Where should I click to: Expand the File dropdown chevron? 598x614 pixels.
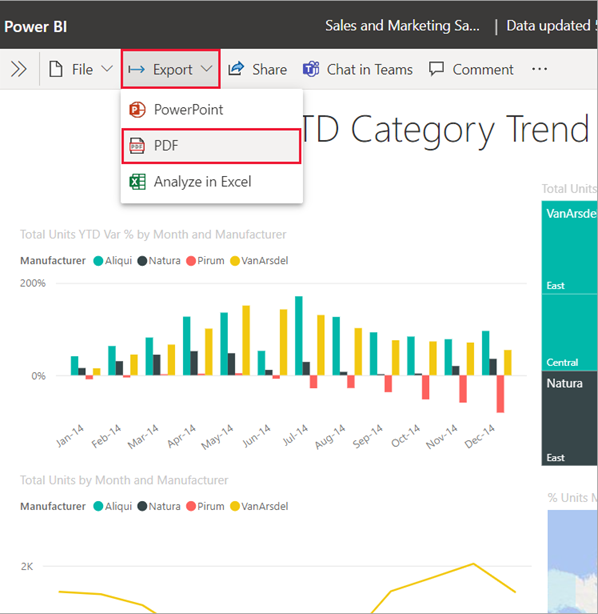(x=107, y=69)
